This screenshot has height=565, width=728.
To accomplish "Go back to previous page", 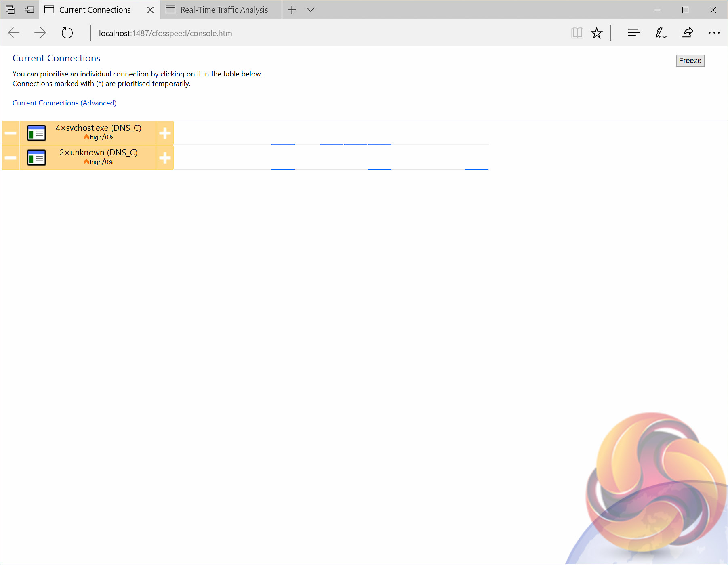I will 14,33.
